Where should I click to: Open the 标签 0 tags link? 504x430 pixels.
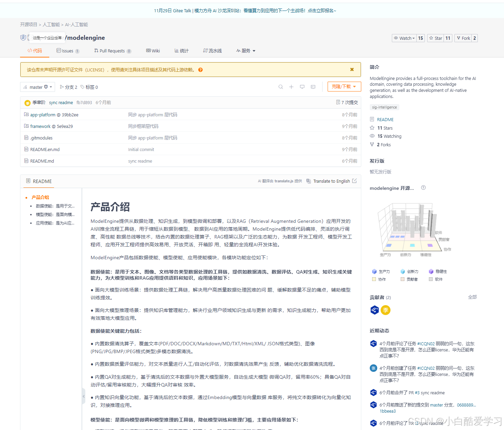[89, 87]
